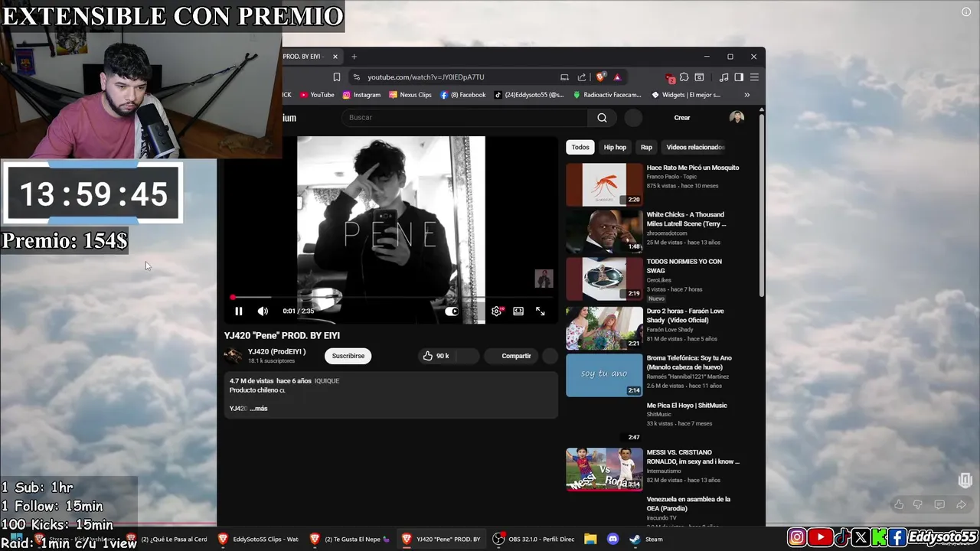Click the info icon at top-right corner

click(x=966, y=11)
